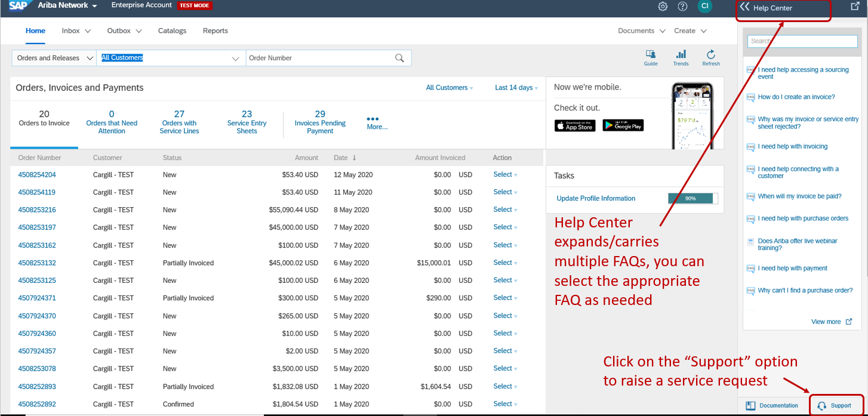Select the Orders to Invoice tile

[44, 119]
